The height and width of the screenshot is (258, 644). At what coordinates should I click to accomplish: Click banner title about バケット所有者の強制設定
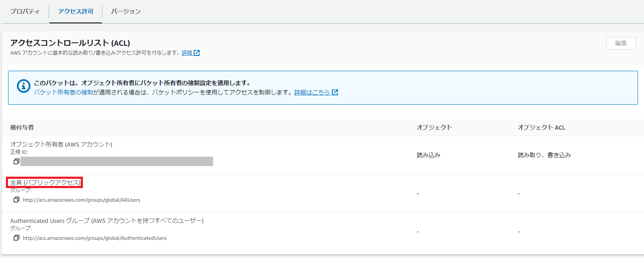click(x=142, y=83)
